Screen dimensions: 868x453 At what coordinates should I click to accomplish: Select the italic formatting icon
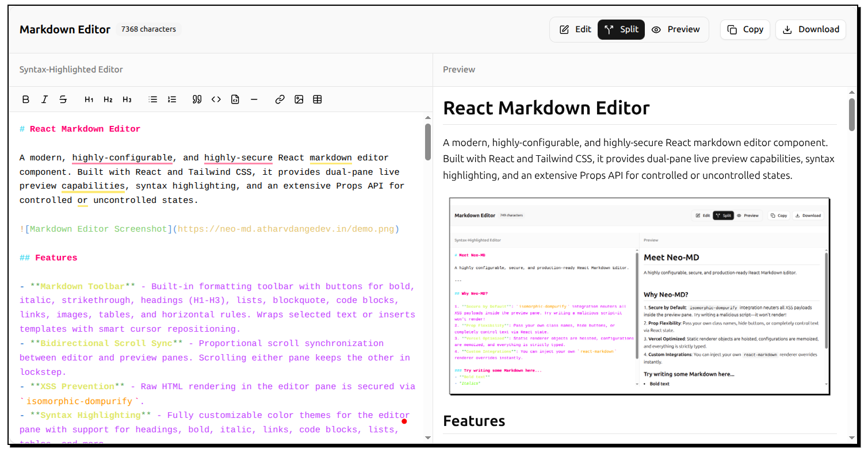44,99
